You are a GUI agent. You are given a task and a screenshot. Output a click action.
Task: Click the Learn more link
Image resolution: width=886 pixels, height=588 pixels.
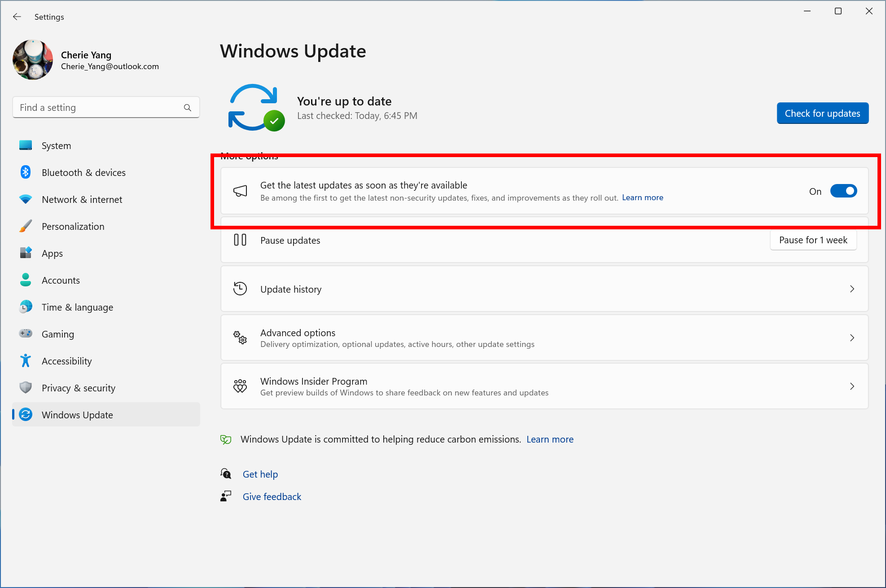coord(642,197)
